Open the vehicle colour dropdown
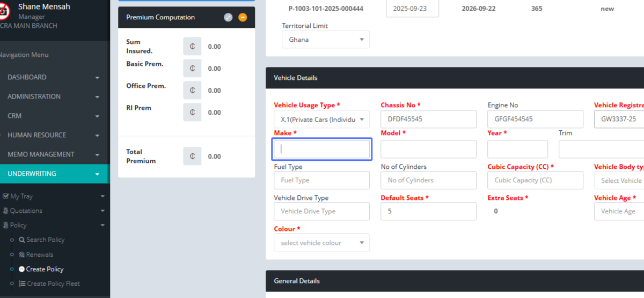Screen dimensions: 644x298 321,243
